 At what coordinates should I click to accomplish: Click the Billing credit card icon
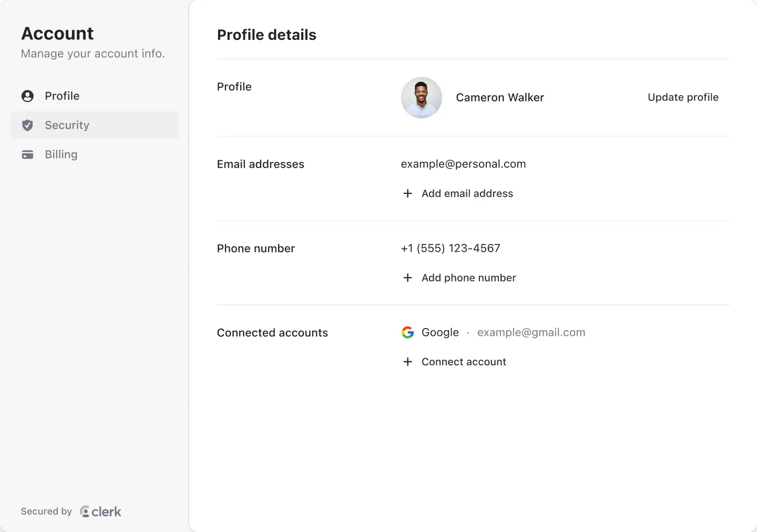coord(27,155)
